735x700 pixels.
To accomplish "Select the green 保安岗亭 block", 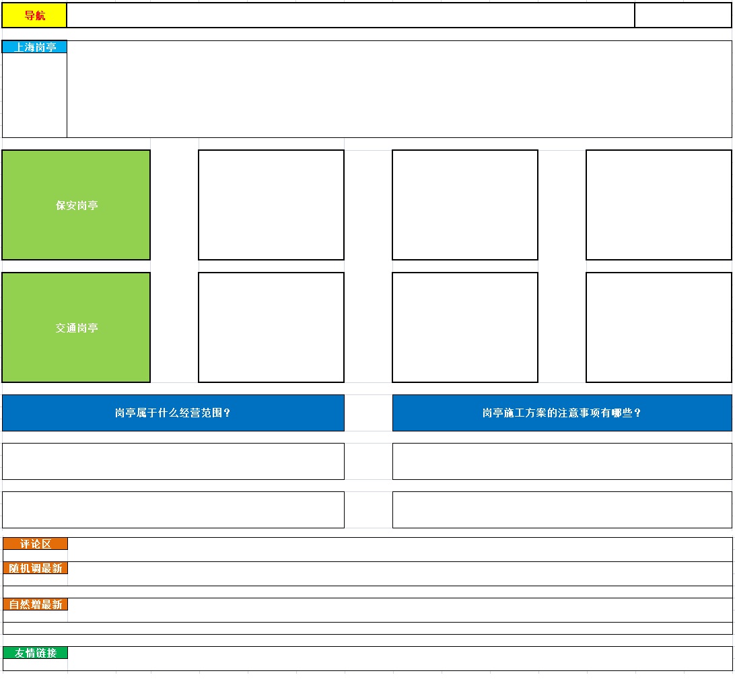I will (76, 205).
